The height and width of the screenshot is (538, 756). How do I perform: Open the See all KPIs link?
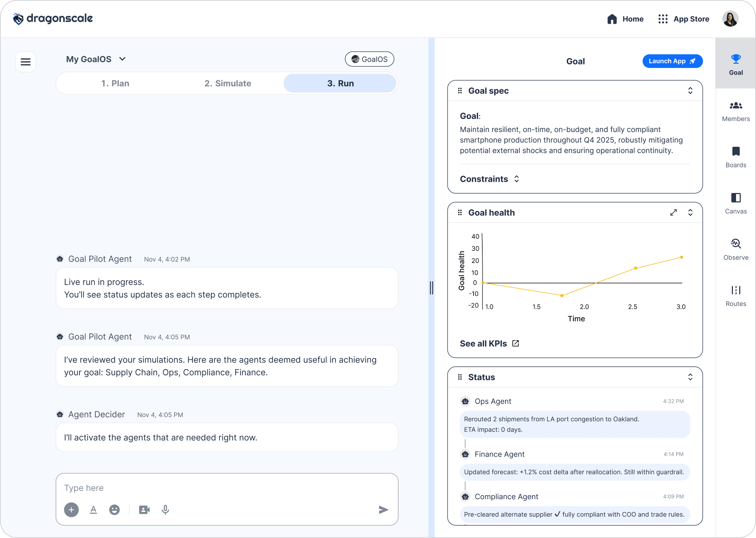tap(489, 344)
